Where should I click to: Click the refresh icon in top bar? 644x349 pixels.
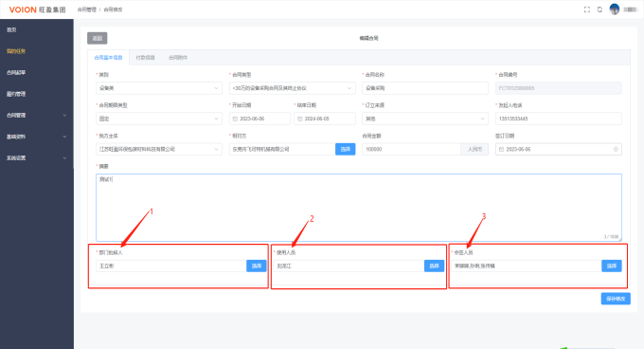point(599,9)
